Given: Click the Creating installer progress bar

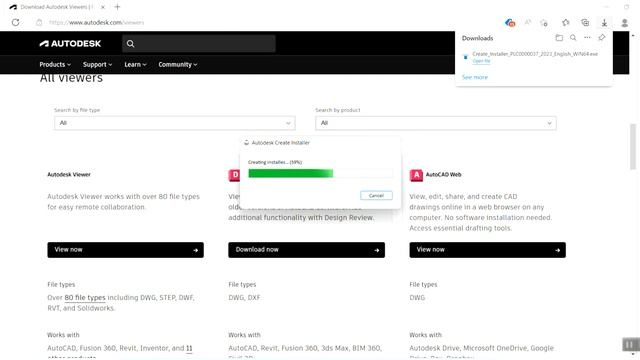Looking at the screenshot, I should click(320, 173).
